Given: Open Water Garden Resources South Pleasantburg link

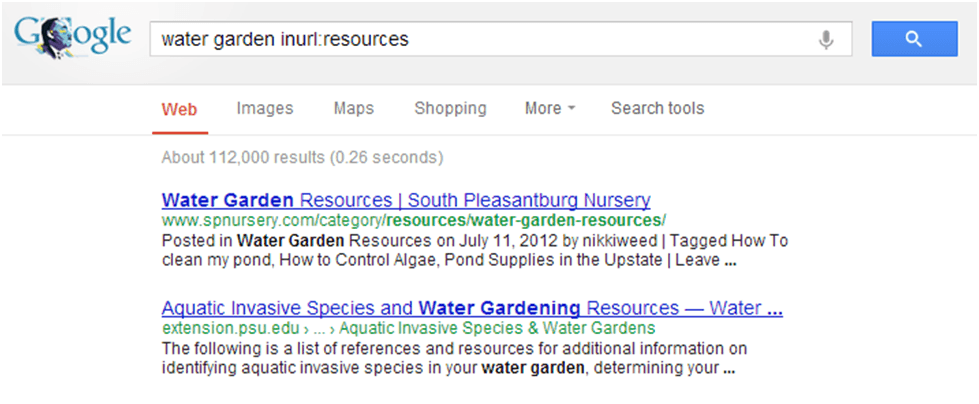Looking at the screenshot, I should [x=406, y=200].
